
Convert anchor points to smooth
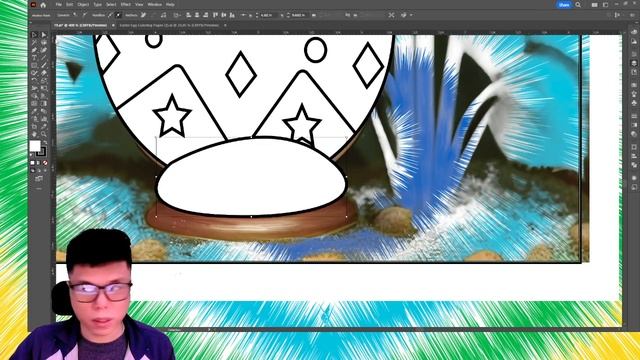coord(84,15)
